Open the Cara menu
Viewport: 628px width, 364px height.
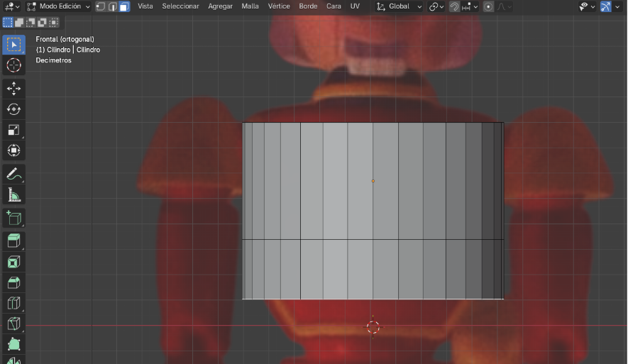334,6
